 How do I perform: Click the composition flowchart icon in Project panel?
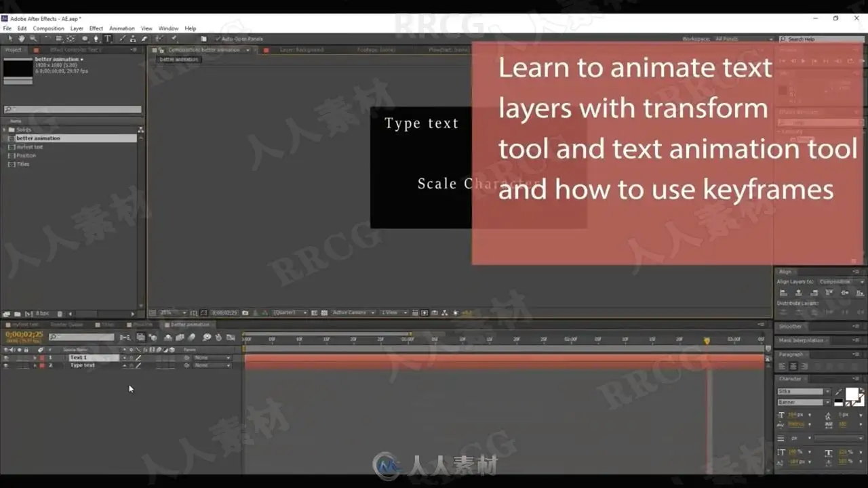coord(140,129)
